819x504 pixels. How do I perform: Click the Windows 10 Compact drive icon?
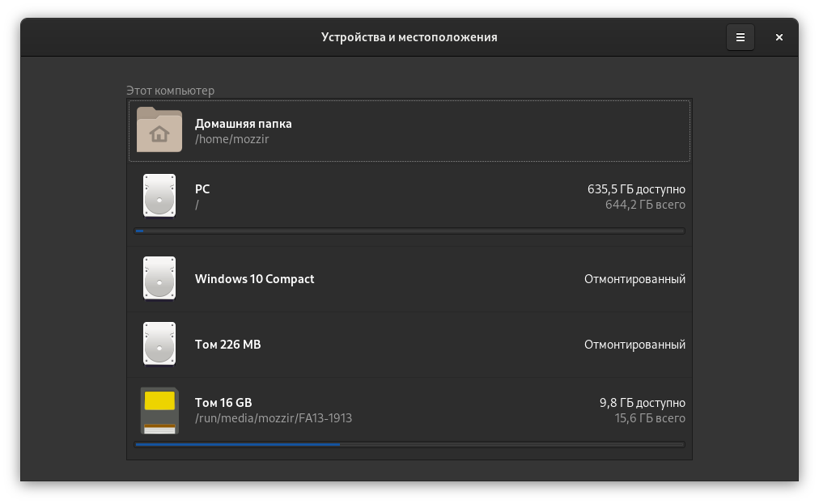point(159,278)
